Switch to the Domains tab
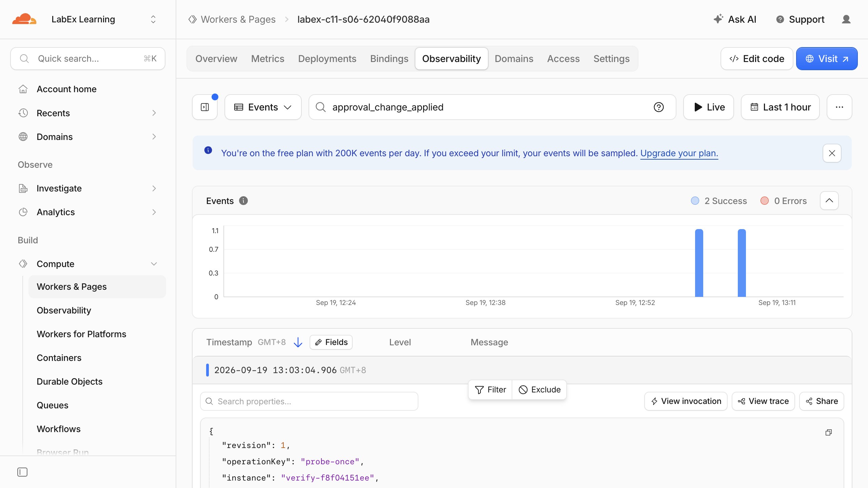Viewport: 868px width, 488px height. tap(514, 59)
